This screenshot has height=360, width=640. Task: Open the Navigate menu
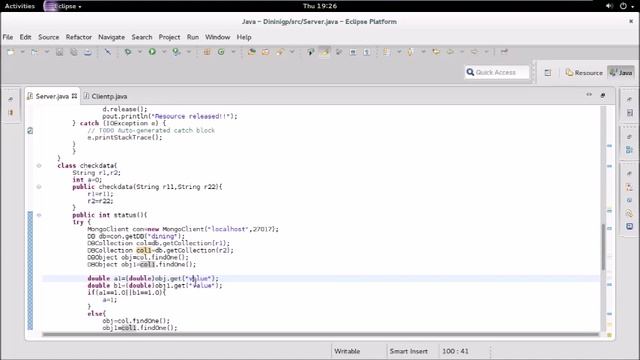(111, 37)
